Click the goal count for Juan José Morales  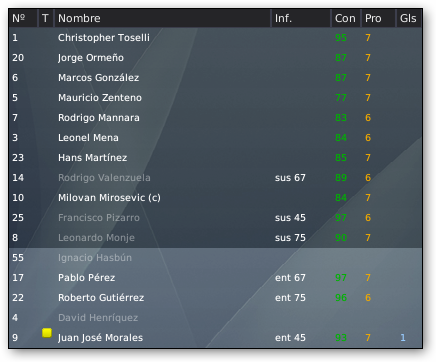(403, 338)
